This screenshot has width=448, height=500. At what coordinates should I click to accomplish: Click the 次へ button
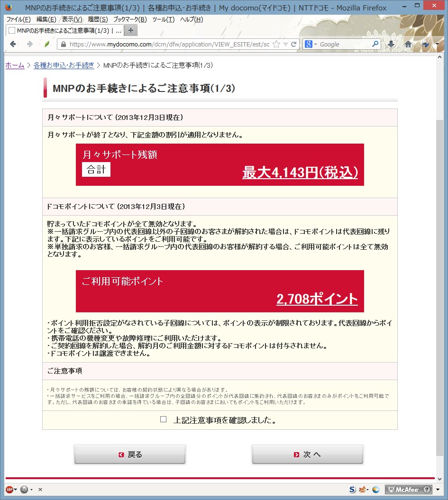307,455
